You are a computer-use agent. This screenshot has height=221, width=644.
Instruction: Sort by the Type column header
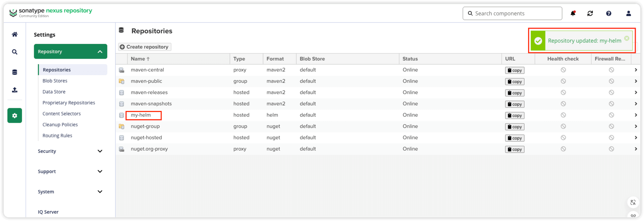click(246, 59)
